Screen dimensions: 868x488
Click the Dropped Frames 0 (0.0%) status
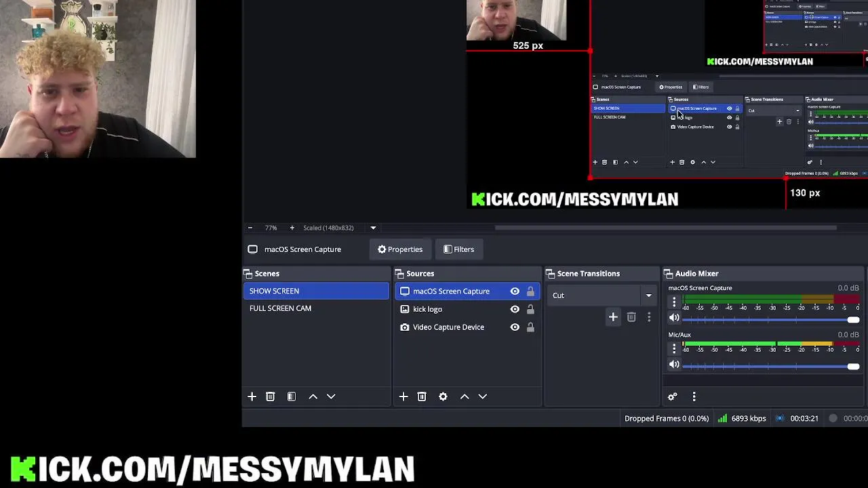(667, 419)
